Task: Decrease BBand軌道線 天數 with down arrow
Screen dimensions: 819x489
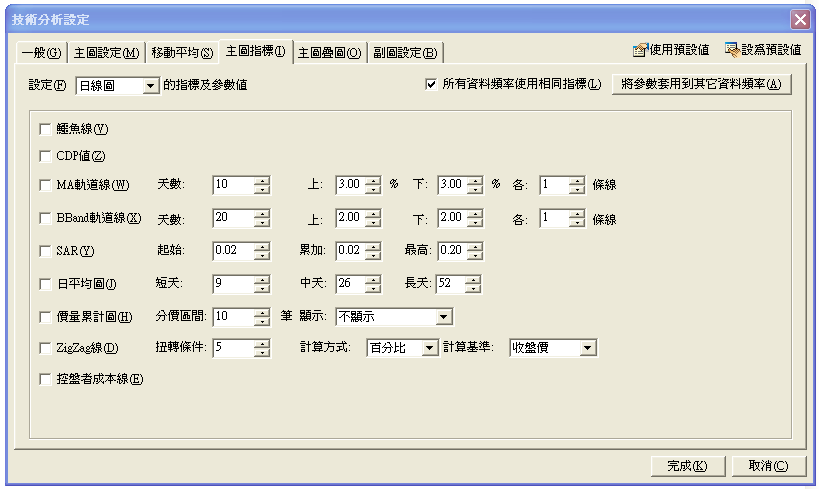Action: tap(262, 222)
